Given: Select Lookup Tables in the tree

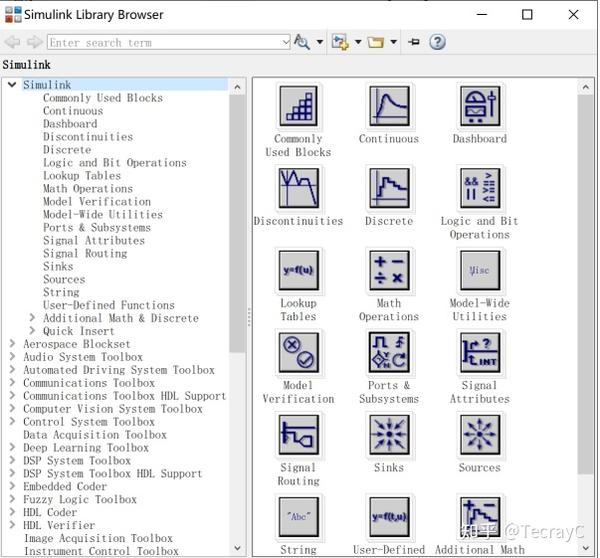Looking at the screenshot, I should [x=82, y=176].
